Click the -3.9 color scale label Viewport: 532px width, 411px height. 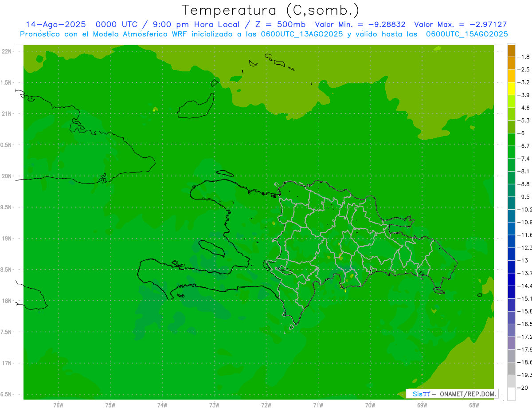pyautogui.click(x=524, y=95)
